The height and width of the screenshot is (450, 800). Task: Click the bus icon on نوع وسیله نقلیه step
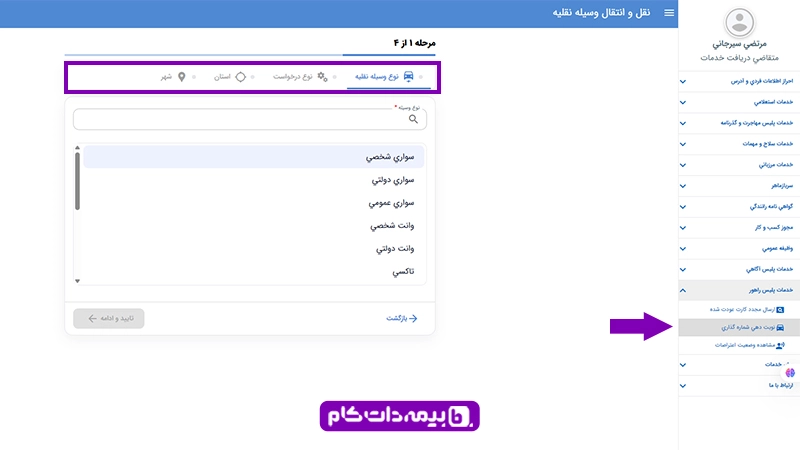pyautogui.click(x=409, y=76)
